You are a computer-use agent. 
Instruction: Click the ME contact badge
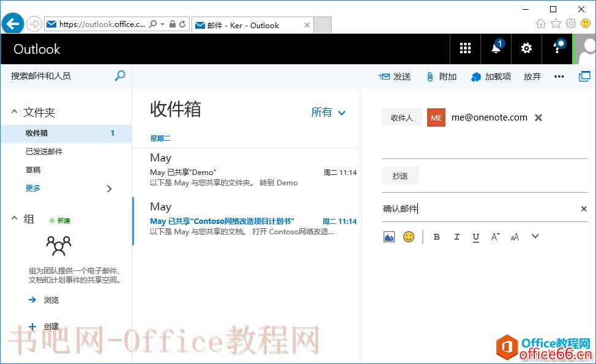click(x=436, y=117)
